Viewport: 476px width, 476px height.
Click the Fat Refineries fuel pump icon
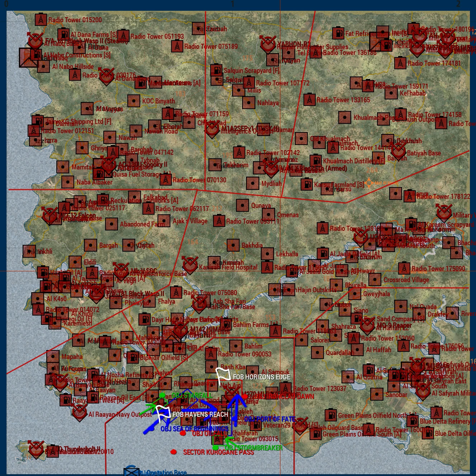(338, 33)
